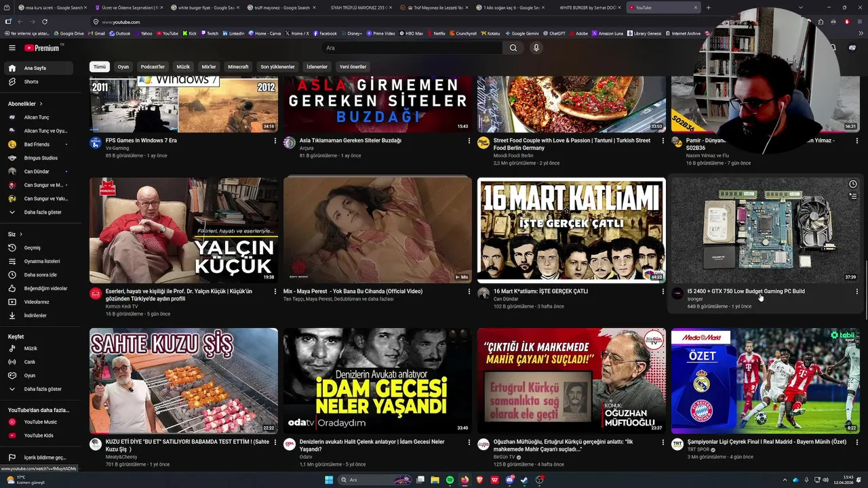Viewport: 868px width, 488px height.
Task: Open a new browser tab
Action: click(709, 7)
